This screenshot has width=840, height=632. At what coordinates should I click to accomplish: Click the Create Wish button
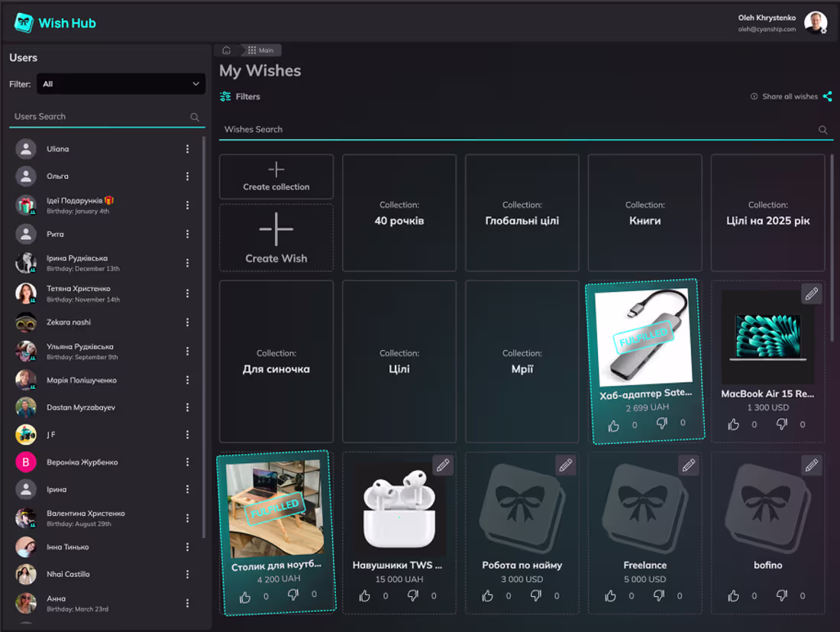point(276,237)
